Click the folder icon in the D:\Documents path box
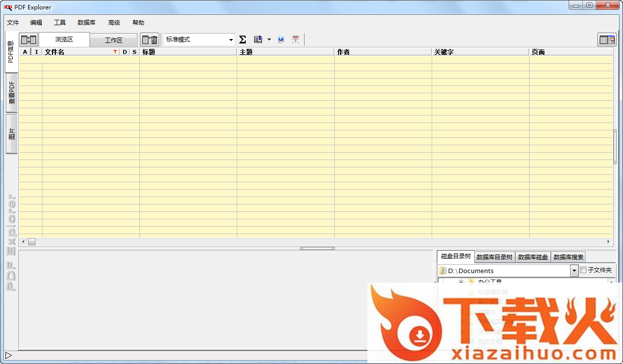Screen dimensions: 623x364 pos(443,271)
